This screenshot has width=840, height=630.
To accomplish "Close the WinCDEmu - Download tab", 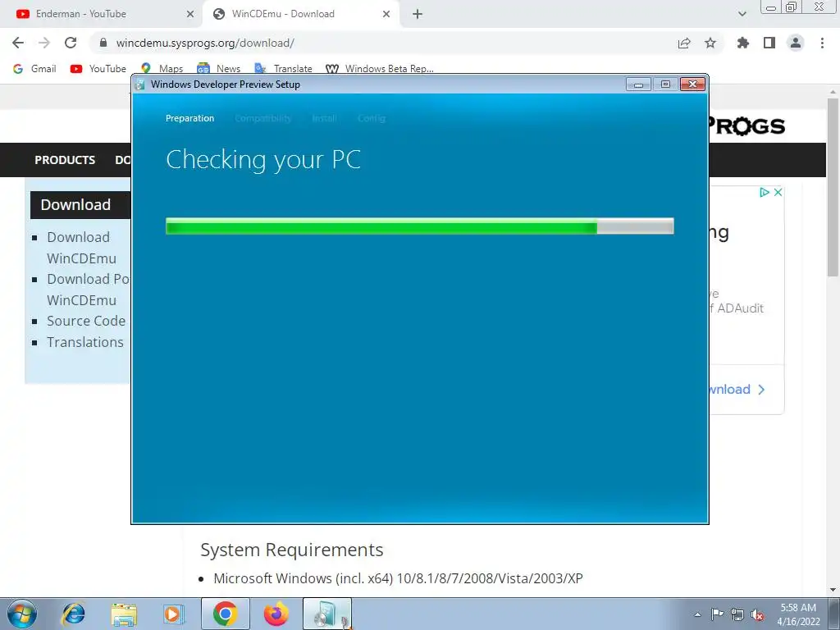I will 386,14.
